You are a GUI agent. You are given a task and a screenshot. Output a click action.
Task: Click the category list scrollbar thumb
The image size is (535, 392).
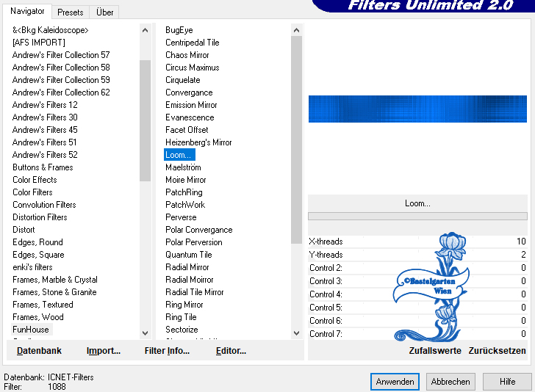(x=145, y=120)
